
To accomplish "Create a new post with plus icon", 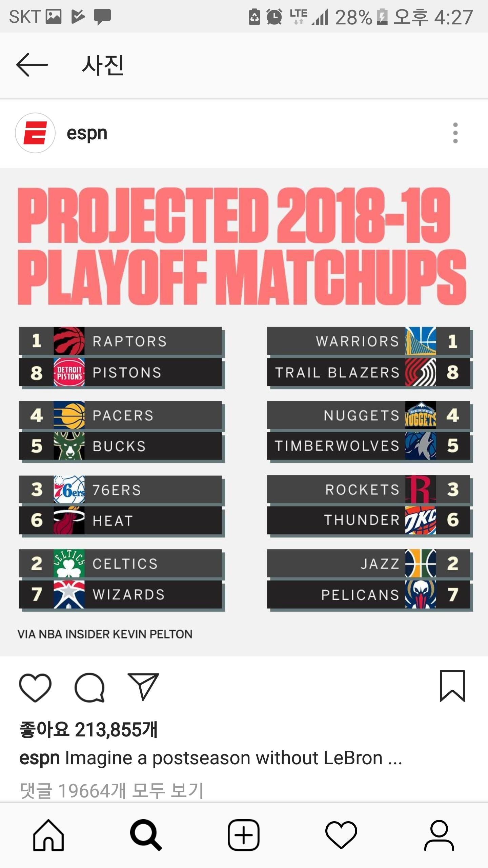I will pos(244,835).
